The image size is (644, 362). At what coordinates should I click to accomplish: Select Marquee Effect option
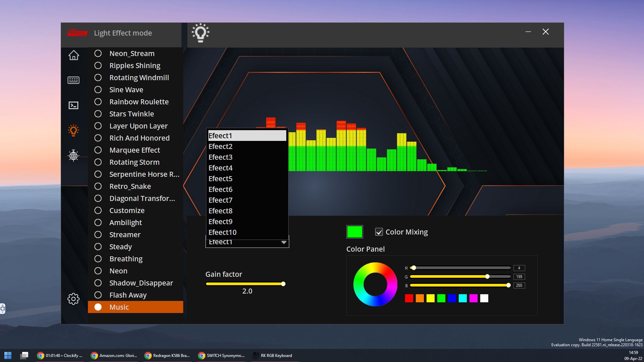[136, 150]
